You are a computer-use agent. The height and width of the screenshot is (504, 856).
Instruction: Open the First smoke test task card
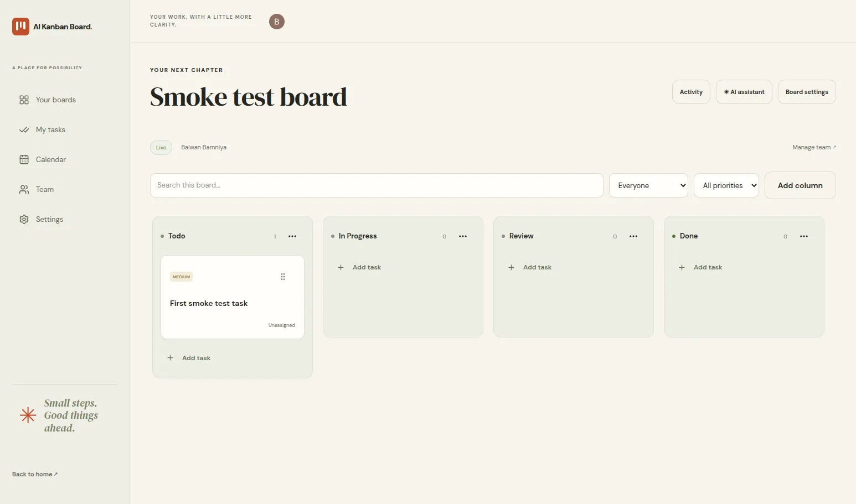pyautogui.click(x=233, y=297)
